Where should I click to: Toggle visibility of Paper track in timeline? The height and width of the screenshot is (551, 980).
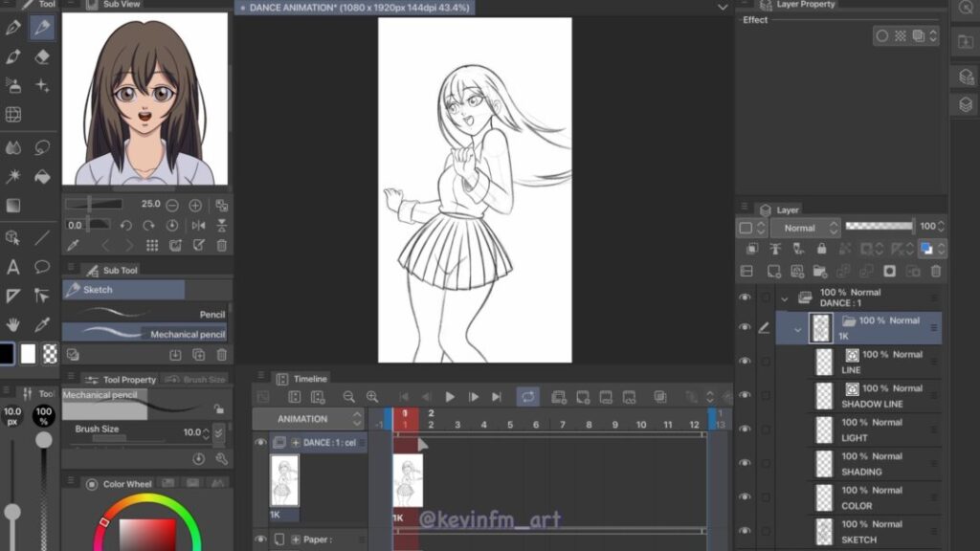pos(260,540)
